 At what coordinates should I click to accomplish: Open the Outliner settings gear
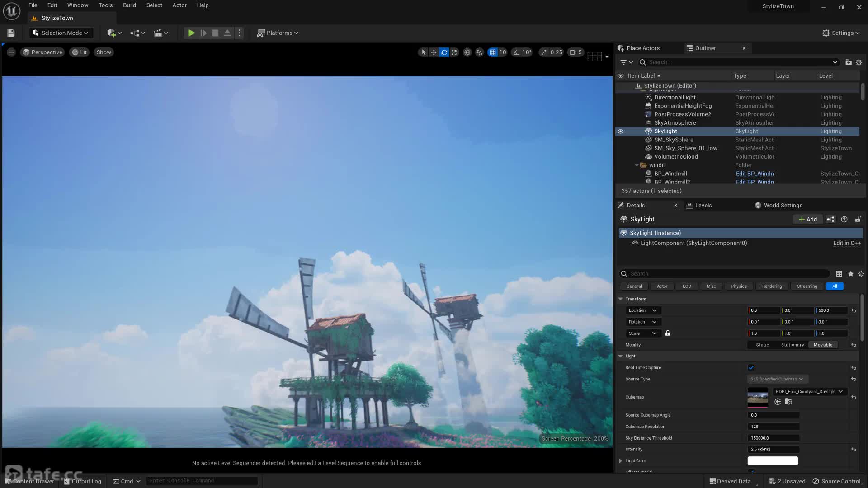click(x=859, y=62)
